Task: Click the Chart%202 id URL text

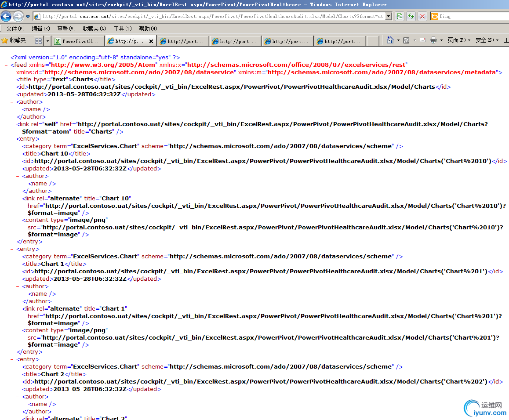Action: (x=261, y=382)
